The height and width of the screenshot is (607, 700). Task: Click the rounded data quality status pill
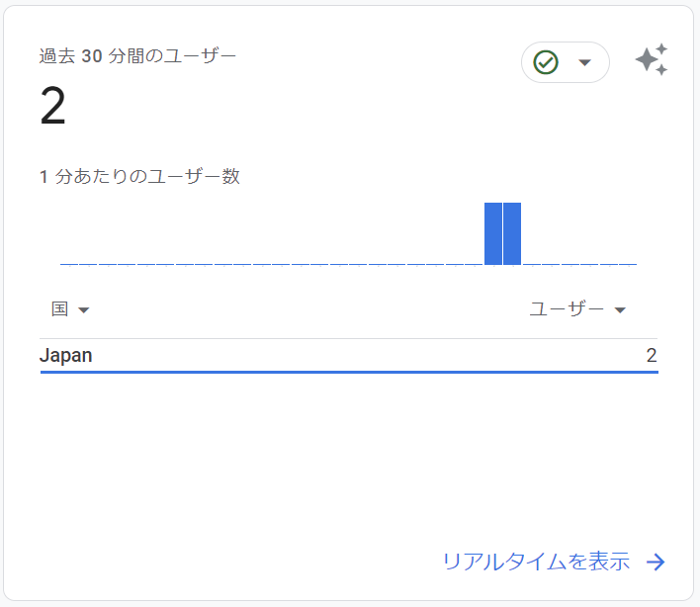(x=566, y=62)
